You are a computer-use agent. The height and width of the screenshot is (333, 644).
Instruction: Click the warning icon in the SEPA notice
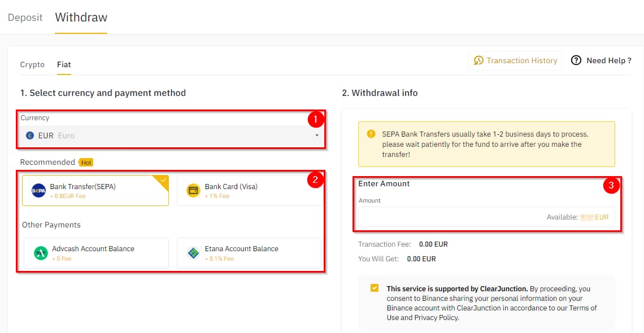pos(372,134)
